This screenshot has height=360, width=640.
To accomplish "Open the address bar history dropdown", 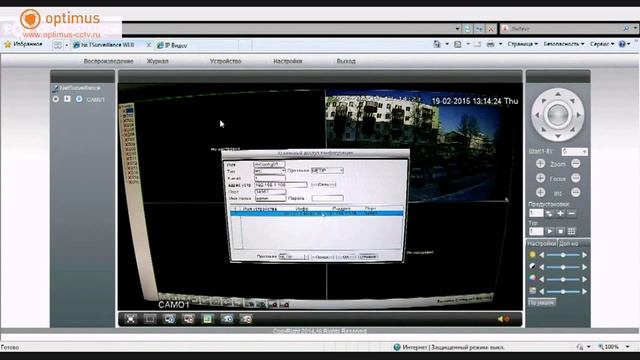I will click(457, 29).
